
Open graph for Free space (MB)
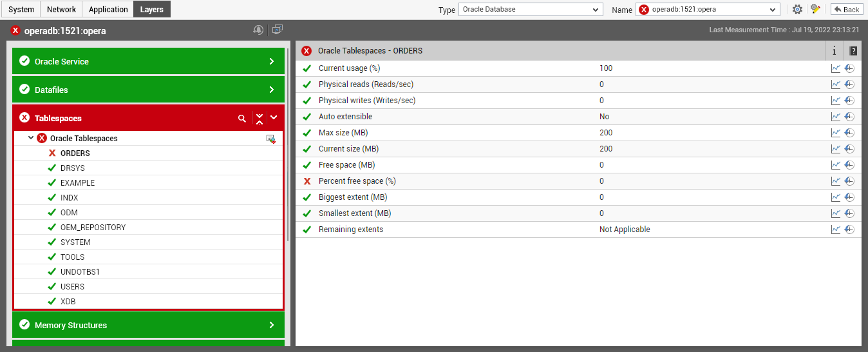pos(836,165)
